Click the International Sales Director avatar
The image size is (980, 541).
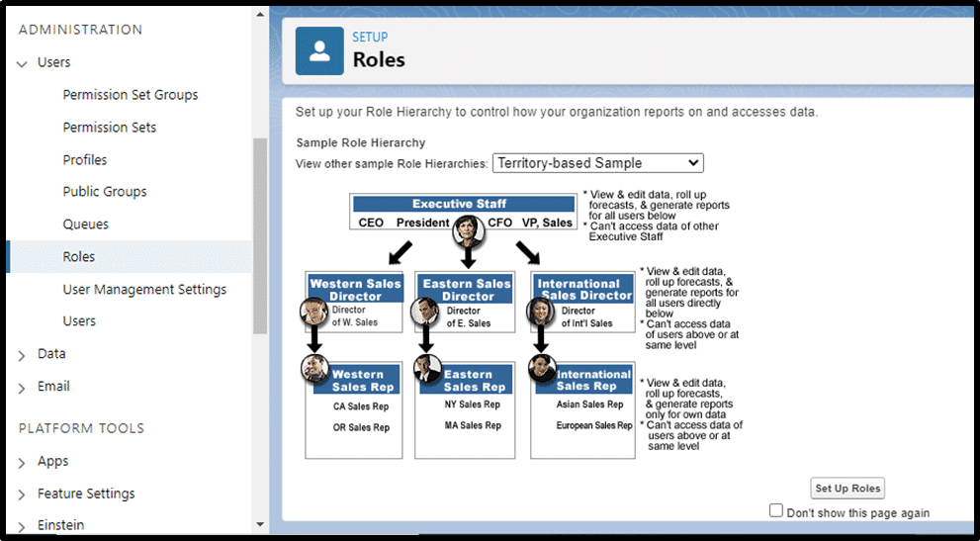[x=542, y=313]
